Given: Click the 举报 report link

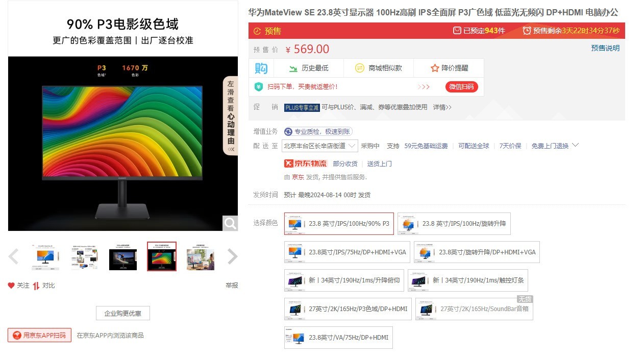Looking at the screenshot, I should [232, 286].
